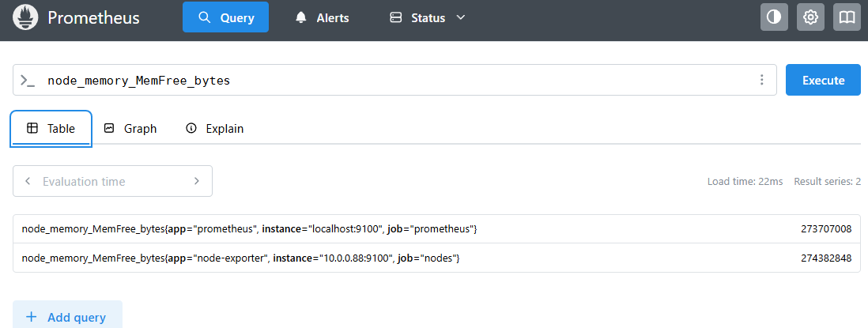This screenshot has height=328, width=868.
Task: Expand the Status dropdown menu
Action: [428, 17]
